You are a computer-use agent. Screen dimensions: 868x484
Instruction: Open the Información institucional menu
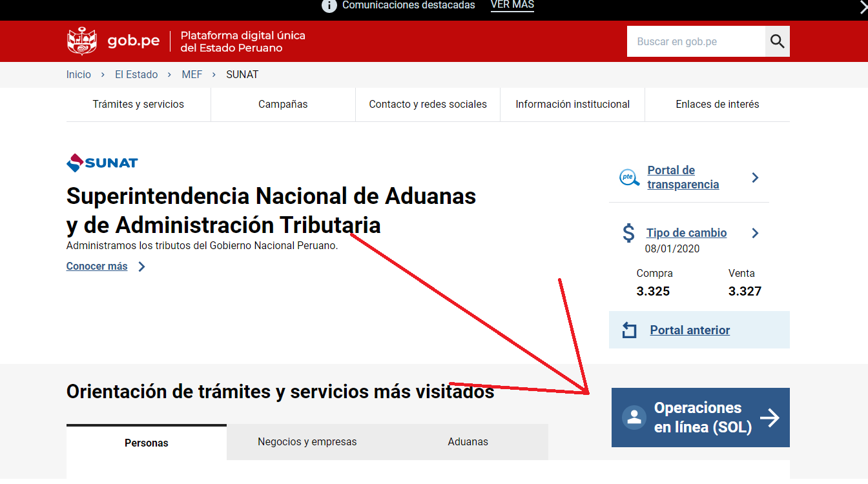[572, 105]
